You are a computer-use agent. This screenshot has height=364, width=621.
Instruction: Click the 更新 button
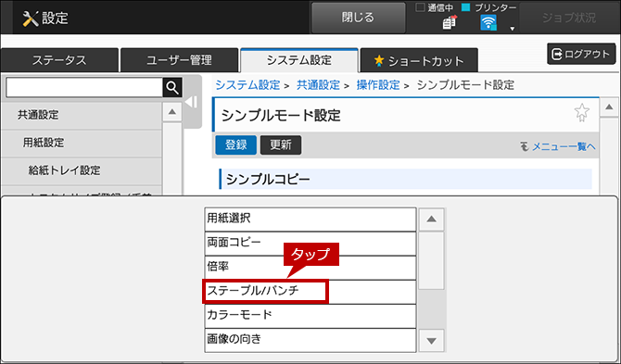click(281, 144)
